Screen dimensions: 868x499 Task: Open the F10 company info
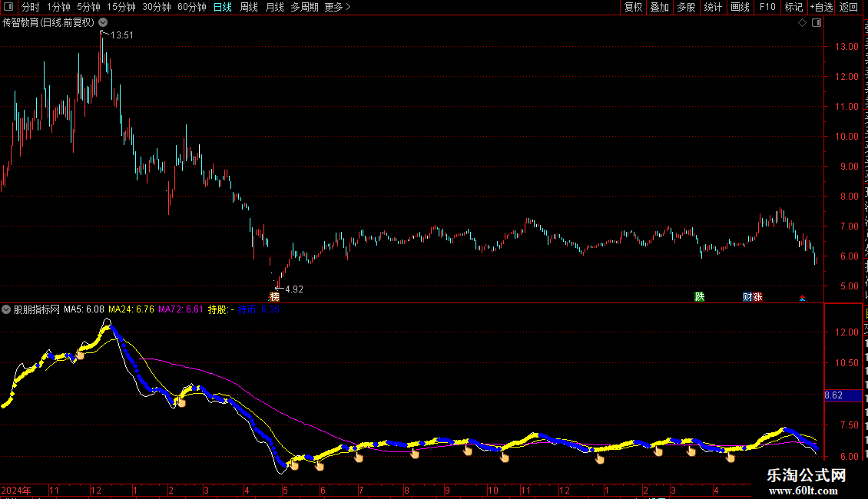(x=767, y=7)
